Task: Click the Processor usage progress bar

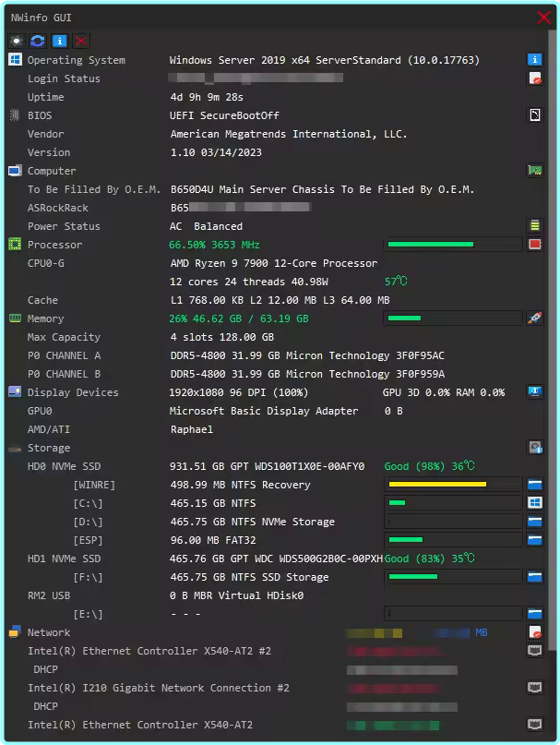Action: tap(452, 245)
